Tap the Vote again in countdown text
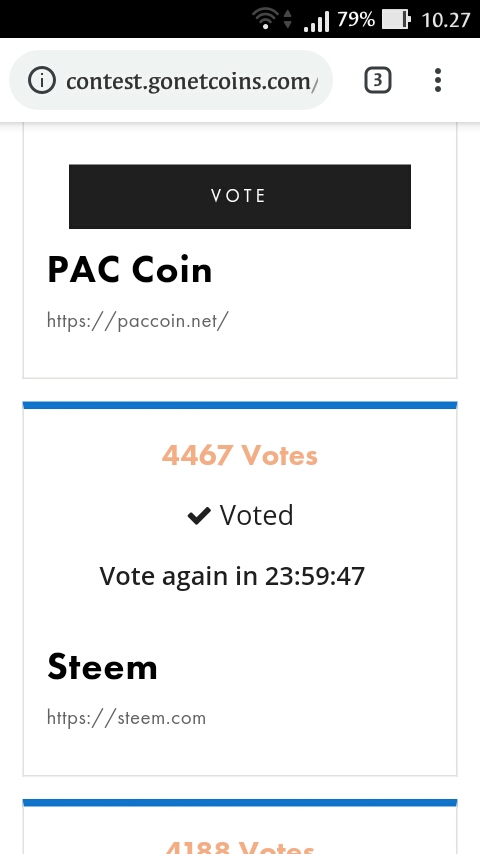Image resolution: width=480 pixels, height=854 pixels. 232,576
